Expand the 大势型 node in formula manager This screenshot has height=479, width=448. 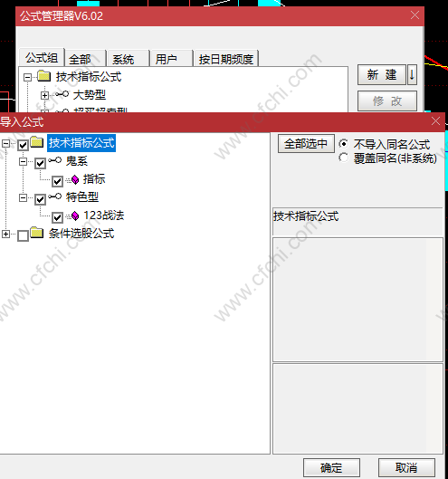coord(44,95)
